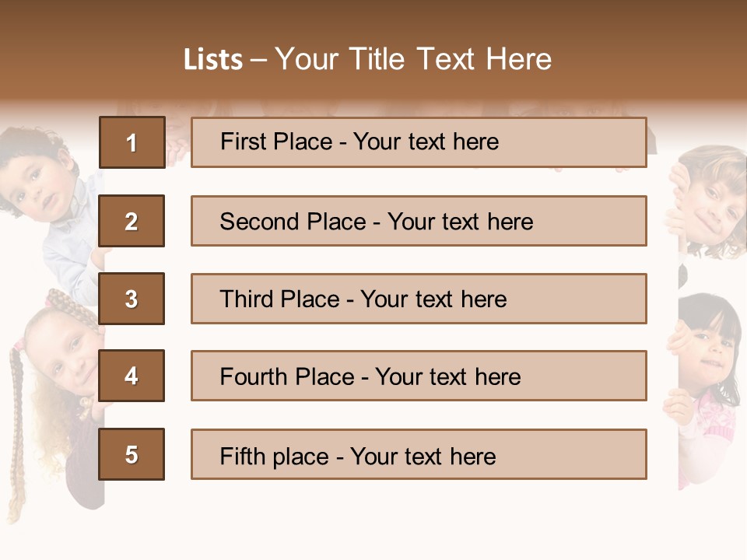Select the "First Place - Your text here" bar
747x560 pixels.
(419, 142)
